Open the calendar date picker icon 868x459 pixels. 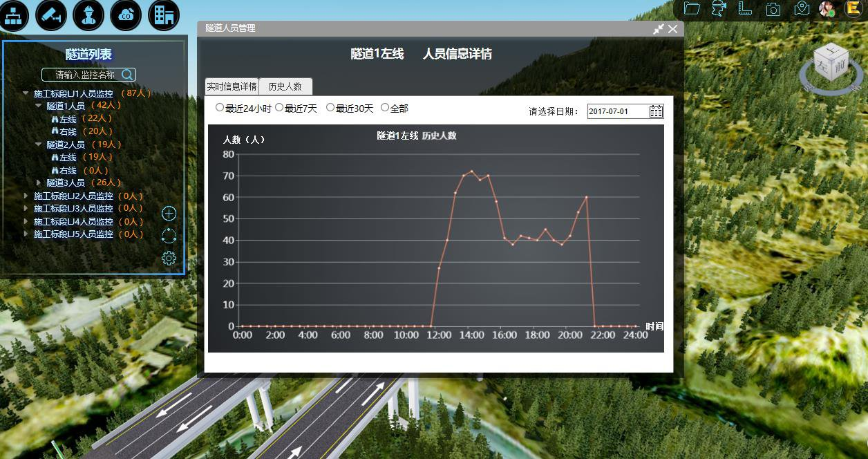(656, 111)
